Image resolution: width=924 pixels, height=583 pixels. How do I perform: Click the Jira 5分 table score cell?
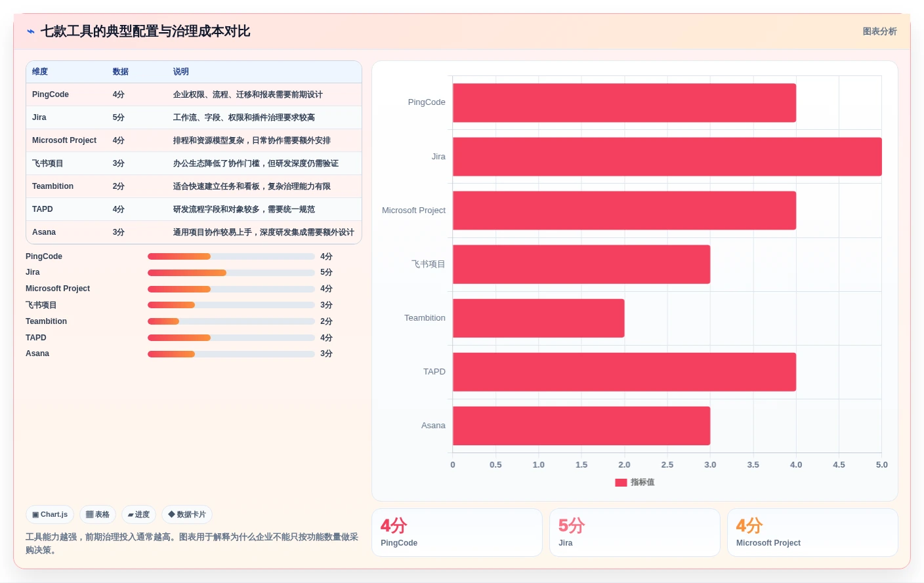pyautogui.click(x=118, y=117)
